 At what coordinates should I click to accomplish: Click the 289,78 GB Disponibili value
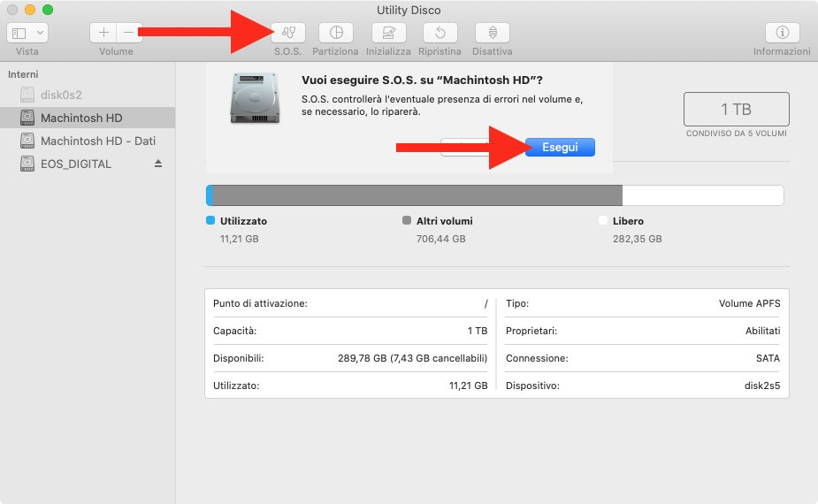412,358
